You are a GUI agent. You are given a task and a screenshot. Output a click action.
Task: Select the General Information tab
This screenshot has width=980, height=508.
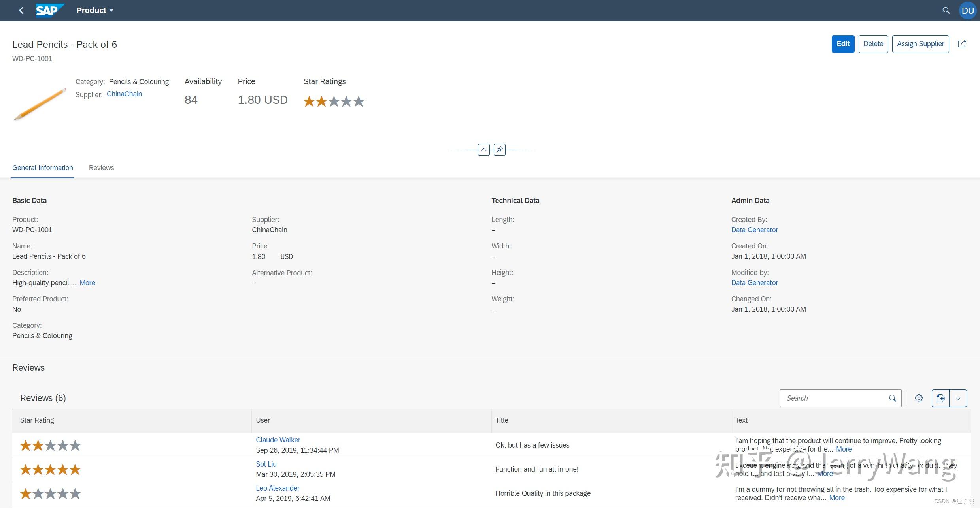pyautogui.click(x=42, y=167)
